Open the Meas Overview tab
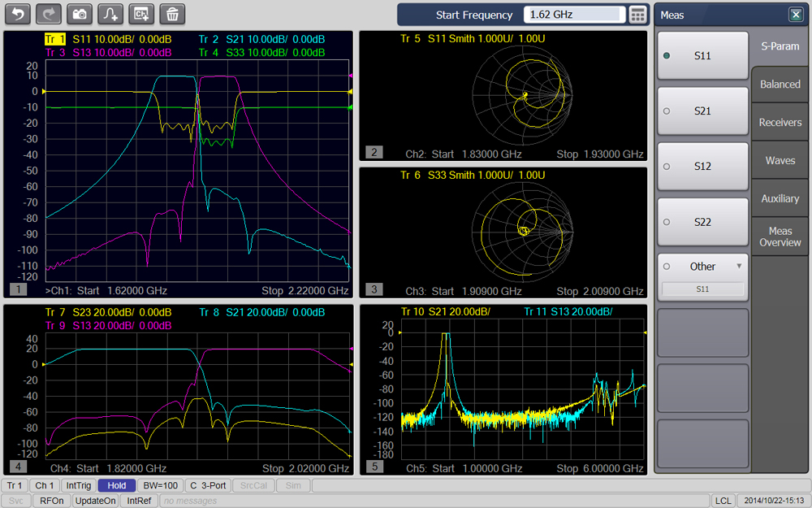 (780, 237)
